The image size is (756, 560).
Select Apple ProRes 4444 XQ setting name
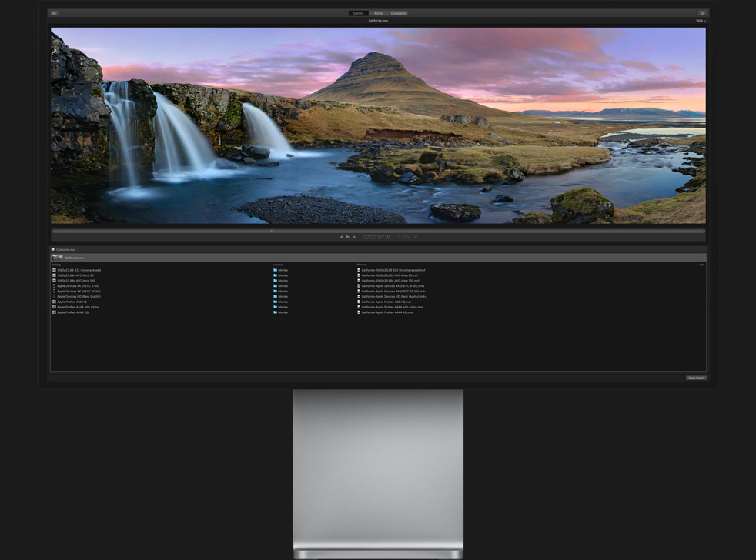click(x=73, y=312)
